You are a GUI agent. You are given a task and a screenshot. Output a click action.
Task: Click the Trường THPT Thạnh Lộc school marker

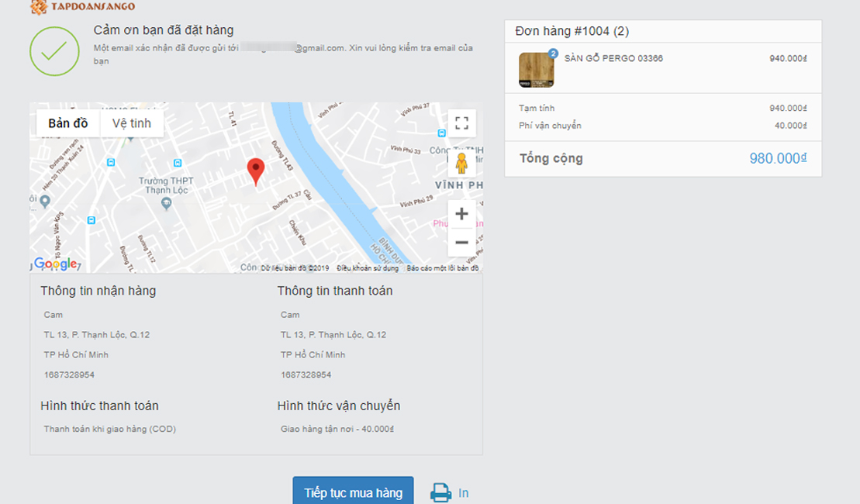(x=166, y=203)
